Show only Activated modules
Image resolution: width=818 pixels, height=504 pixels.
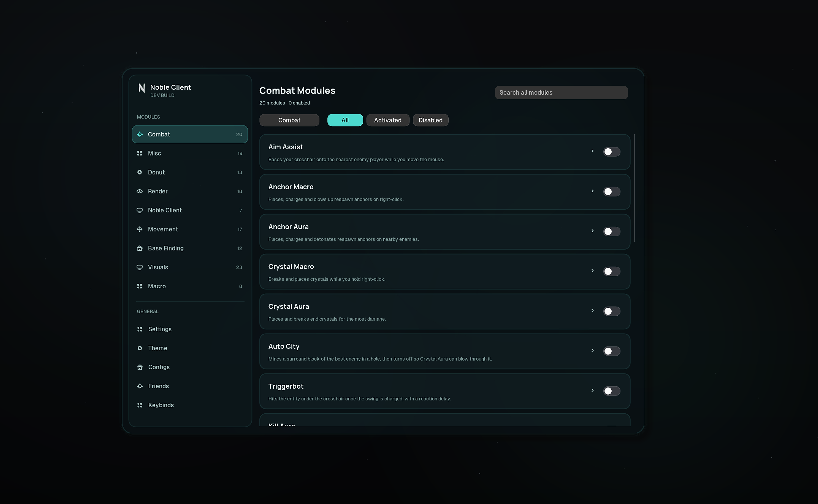point(388,120)
